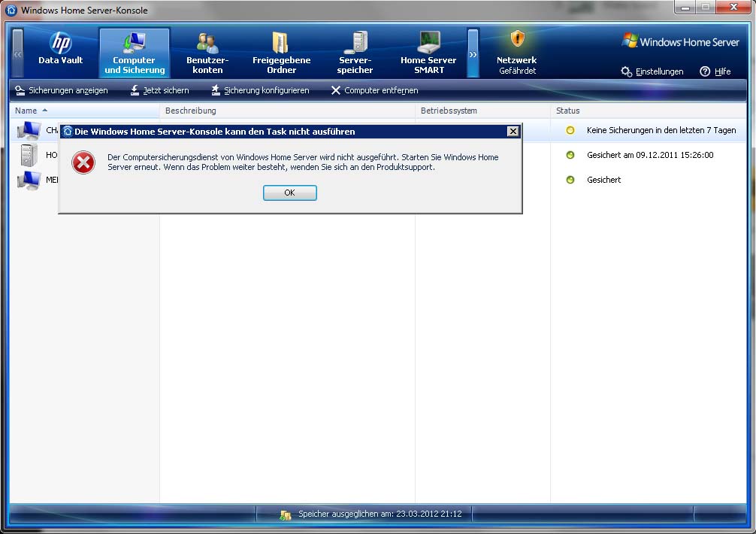Screen dimensions: 756x534
Task: Click Computer entfernen toolbar item
Action: [x=375, y=90]
